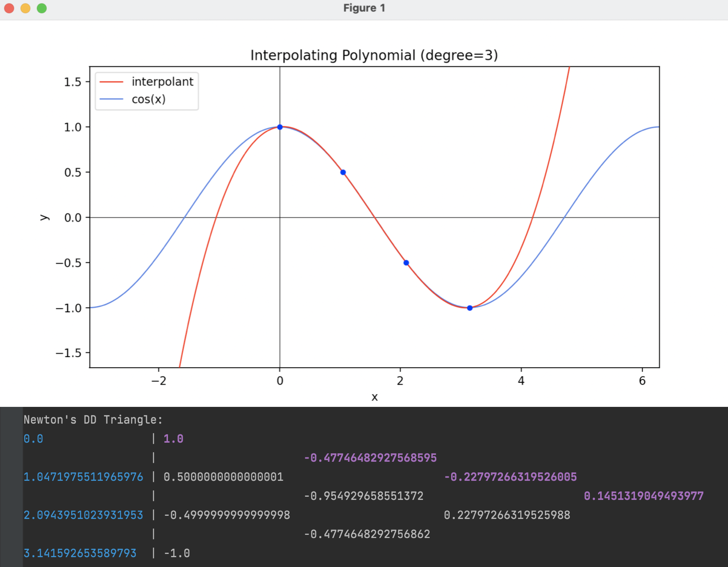
Task: Click the data point at y equals -0.5
Action: pos(406,263)
